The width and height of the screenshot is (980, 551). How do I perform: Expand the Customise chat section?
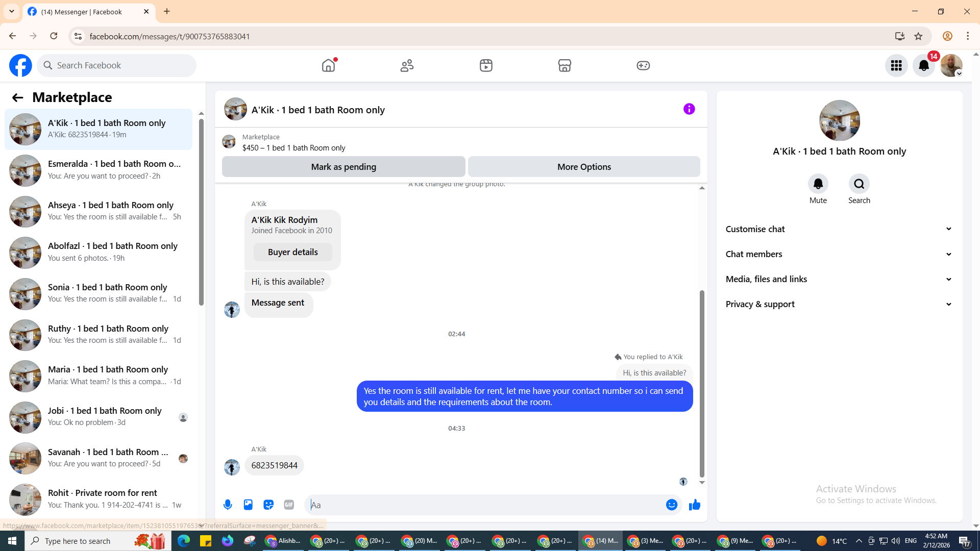(839, 229)
